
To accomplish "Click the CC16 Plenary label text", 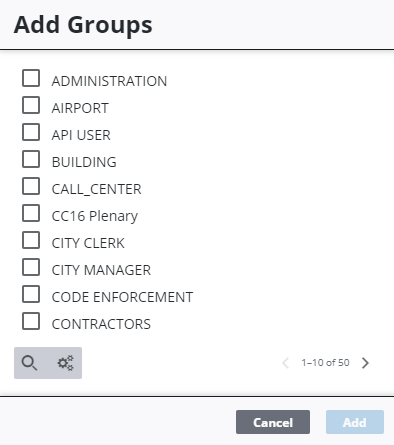I will point(95,216).
